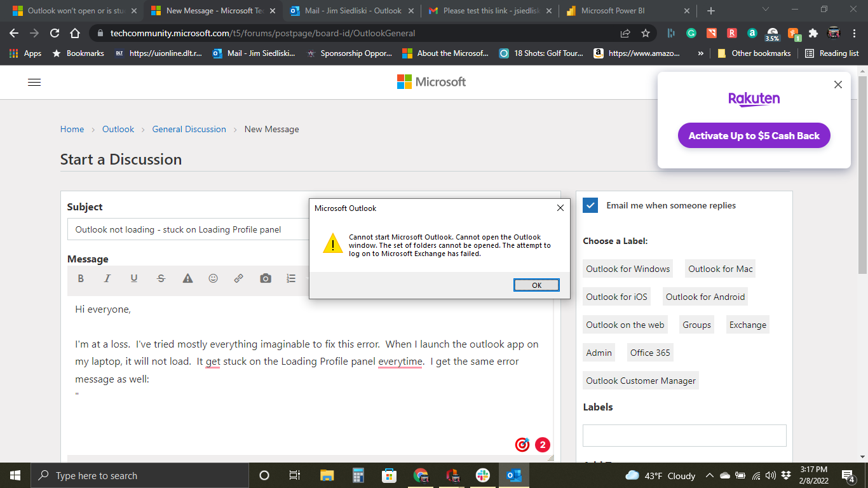Viewport: 868px width, 488px height.
Task: Uncheck Email me when someone replies
Action: click(590, 205)
